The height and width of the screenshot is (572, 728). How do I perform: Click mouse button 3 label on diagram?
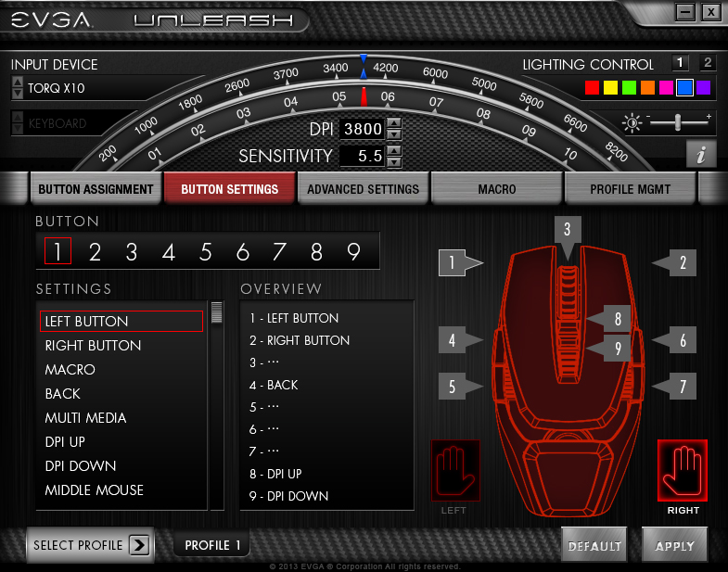click(x=568, y=229)
